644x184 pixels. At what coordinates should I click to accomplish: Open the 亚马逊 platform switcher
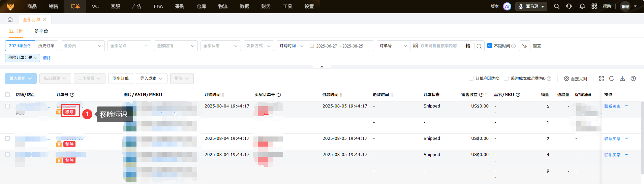[531, 6]
